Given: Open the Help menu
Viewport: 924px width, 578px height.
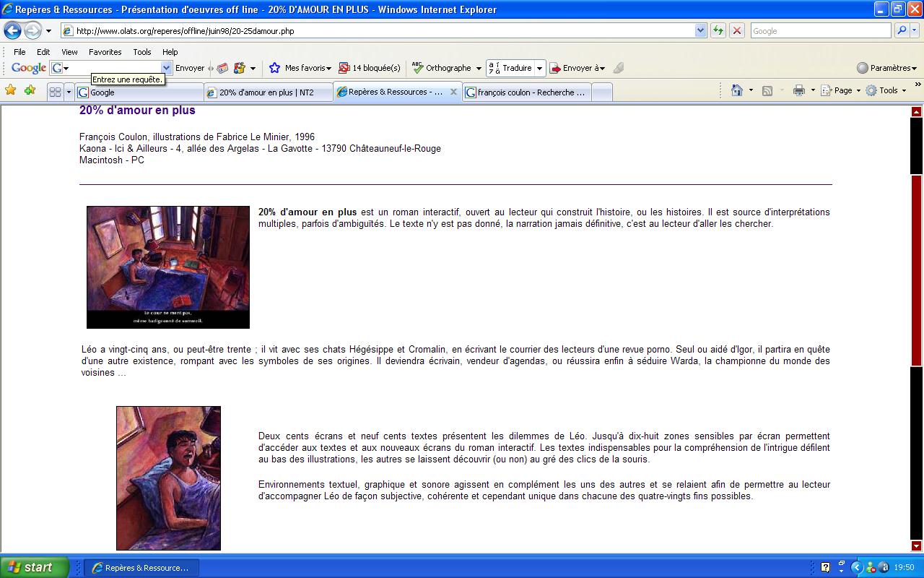Looking at the screenshot, I should (170, 52).
